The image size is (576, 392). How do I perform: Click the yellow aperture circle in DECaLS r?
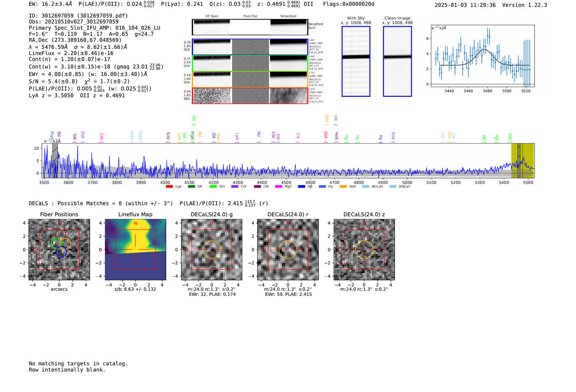click(288, 250)
